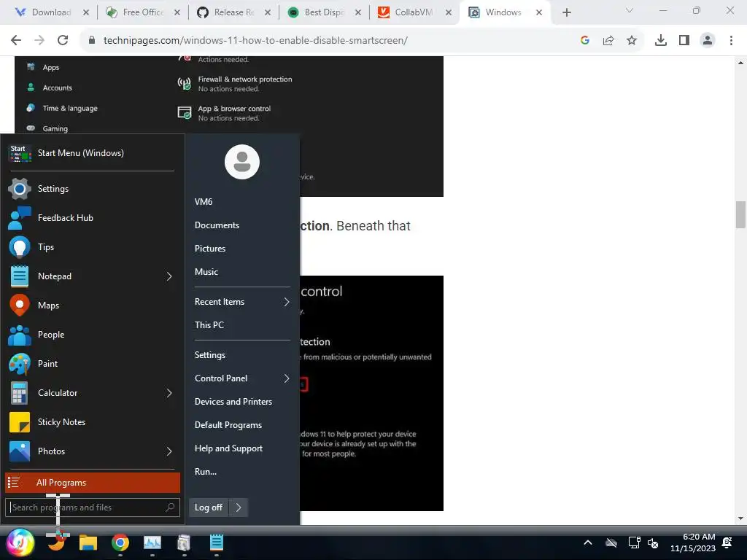Open shutdown options arrow beside Log off
Screen dimensions: 747x560
[x=239, y=507]
